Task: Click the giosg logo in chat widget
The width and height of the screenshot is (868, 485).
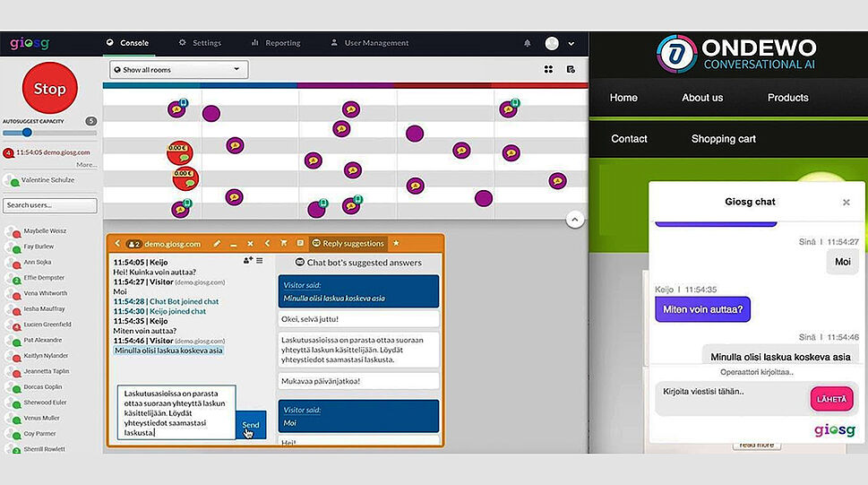Action: 835,429
